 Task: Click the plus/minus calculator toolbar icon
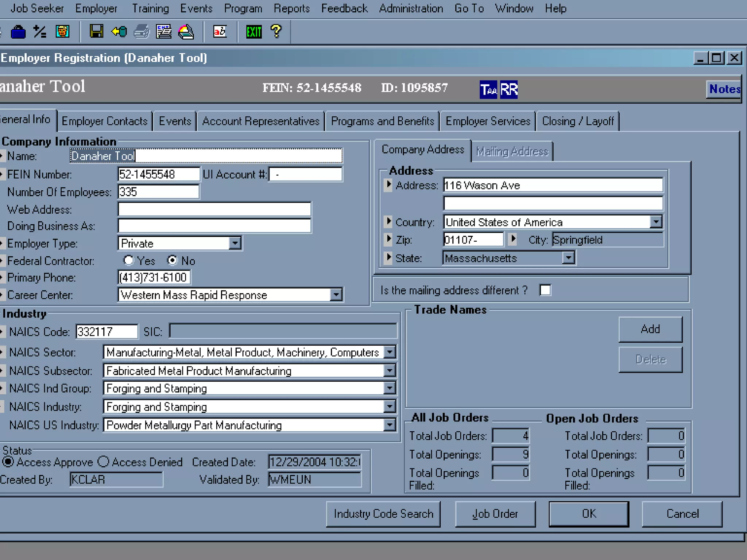pos(40,32)
